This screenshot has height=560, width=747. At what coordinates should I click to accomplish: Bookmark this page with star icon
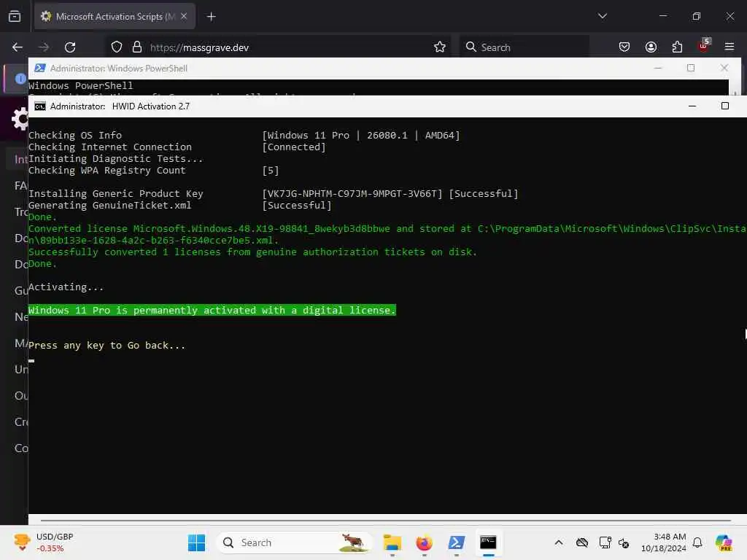[x=440, y=47]
